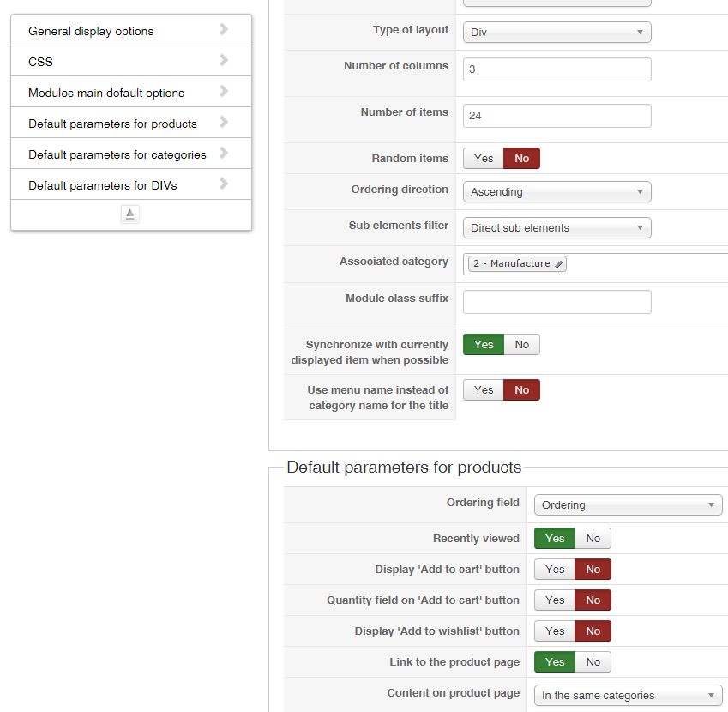Click the chevron beside Default parameters for products
Viewport: 728px width, 712px height.
224,122
